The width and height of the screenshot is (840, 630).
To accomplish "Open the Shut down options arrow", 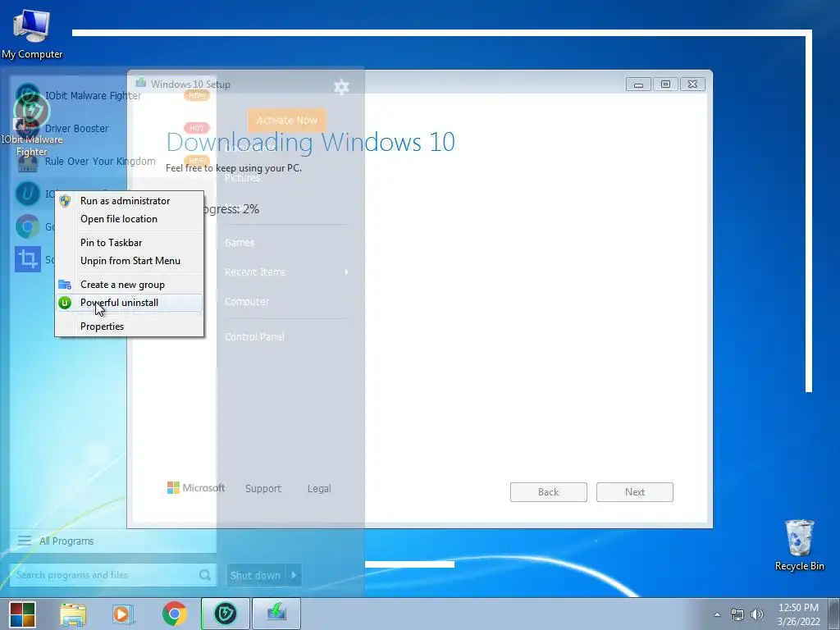I will click(294, 575).
